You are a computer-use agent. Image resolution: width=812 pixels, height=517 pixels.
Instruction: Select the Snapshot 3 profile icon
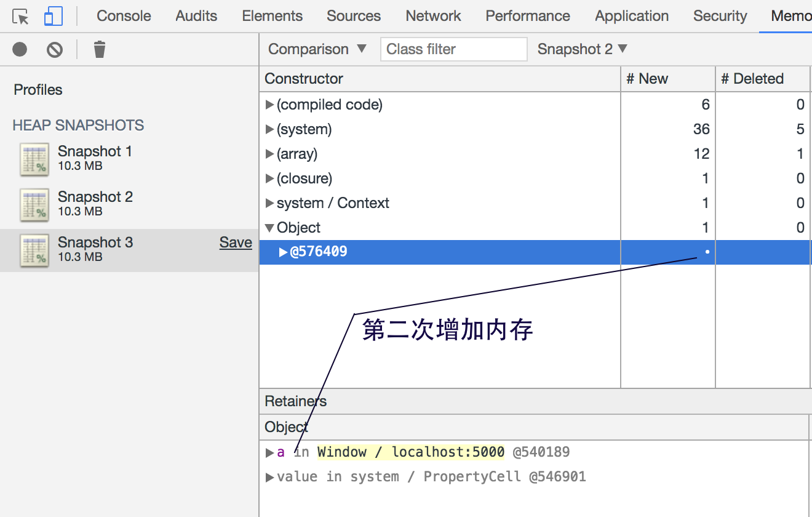(34, 250)
